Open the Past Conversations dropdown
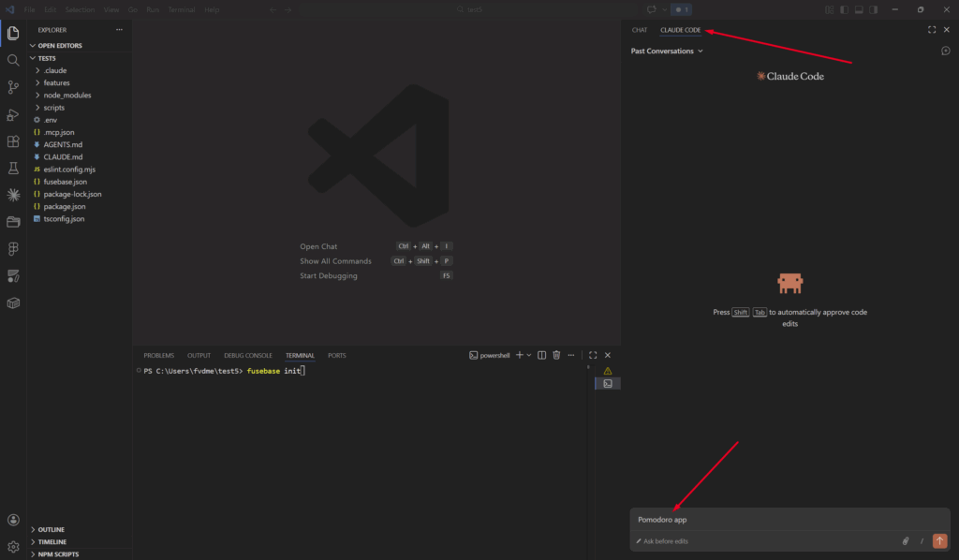This screenshot has height=560, width=959. click(x=667, y=52)
